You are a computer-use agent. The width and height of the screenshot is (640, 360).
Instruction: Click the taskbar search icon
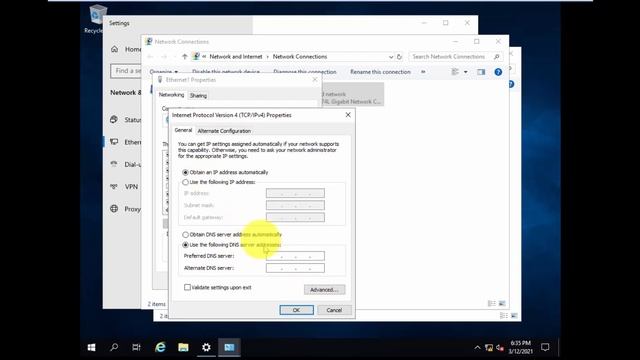click(x=114, y=347)
